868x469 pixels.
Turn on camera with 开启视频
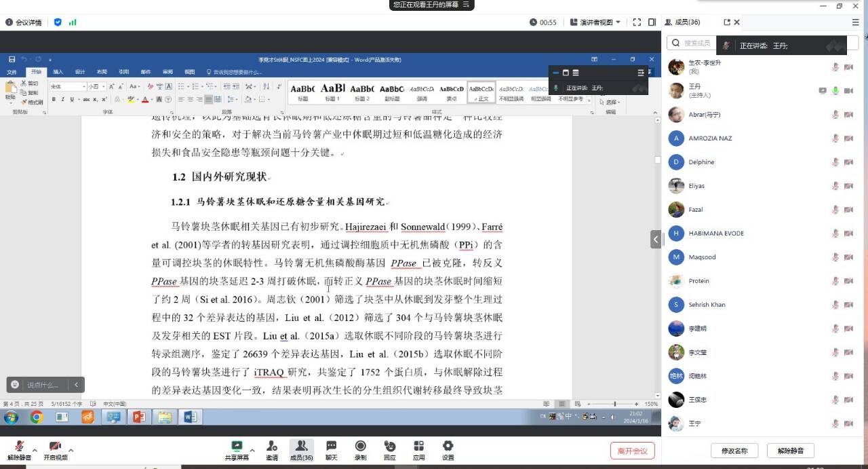56,449
